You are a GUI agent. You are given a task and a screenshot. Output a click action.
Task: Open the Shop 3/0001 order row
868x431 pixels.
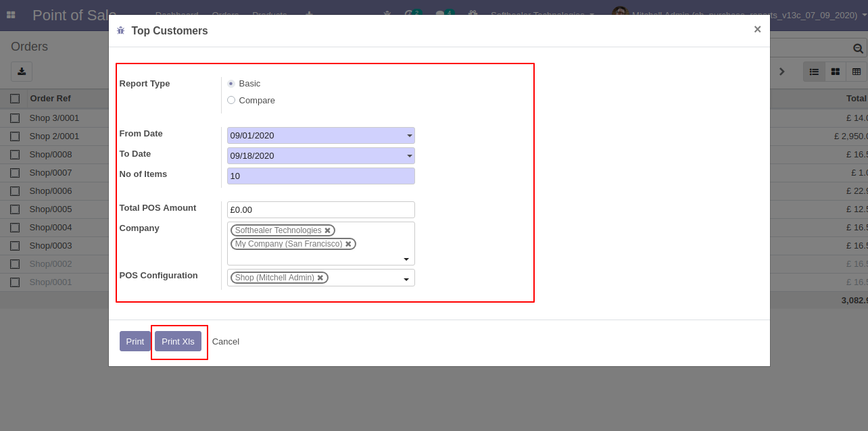[54, 118]
